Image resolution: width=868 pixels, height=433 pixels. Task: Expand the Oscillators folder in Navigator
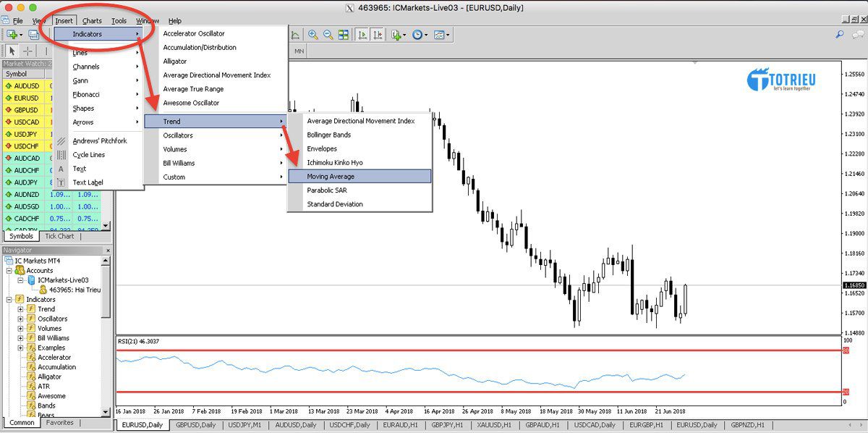(21, 319)
